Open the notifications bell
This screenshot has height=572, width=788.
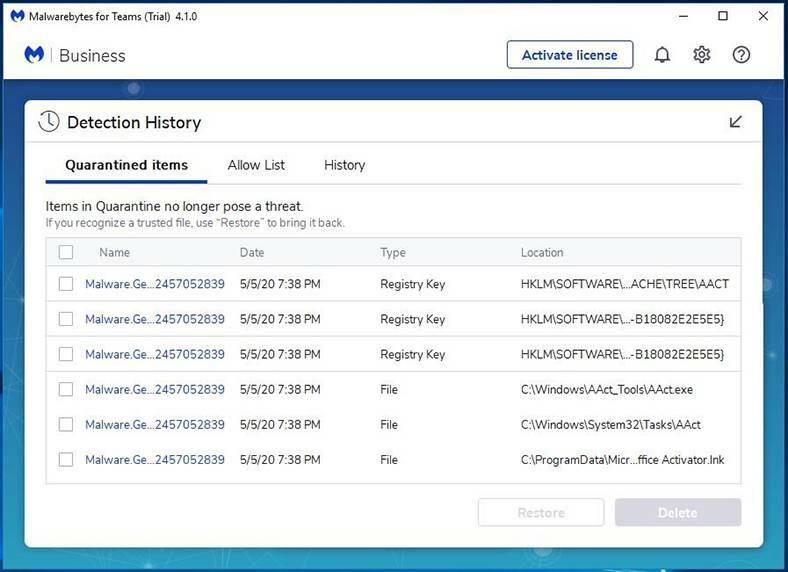tap(662, 55)
